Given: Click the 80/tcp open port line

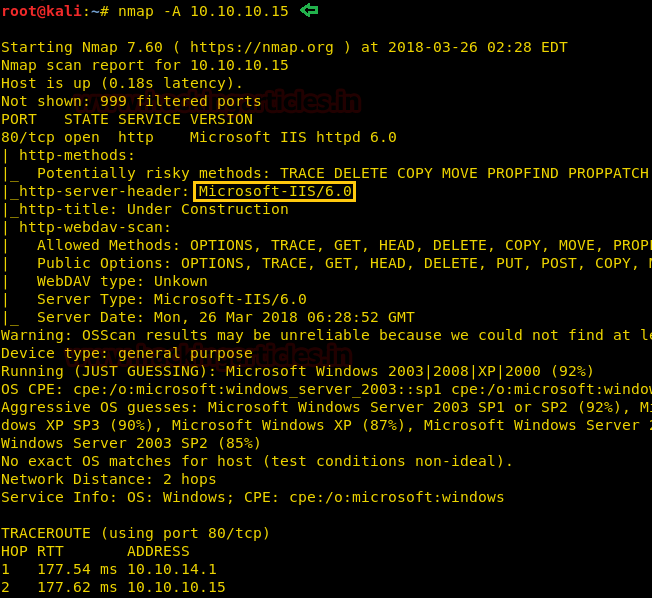Looking at the screenshot, I should pos(199,137).
